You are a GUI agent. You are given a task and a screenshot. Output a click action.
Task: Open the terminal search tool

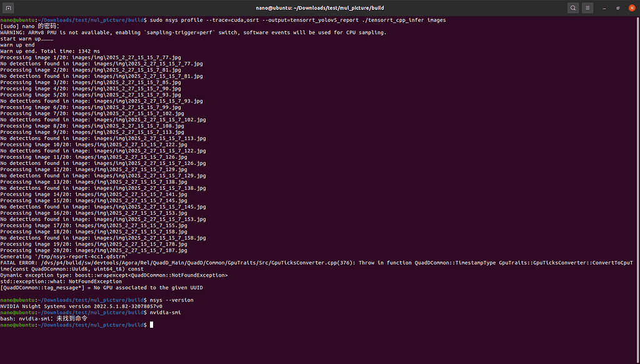(573, 7)
